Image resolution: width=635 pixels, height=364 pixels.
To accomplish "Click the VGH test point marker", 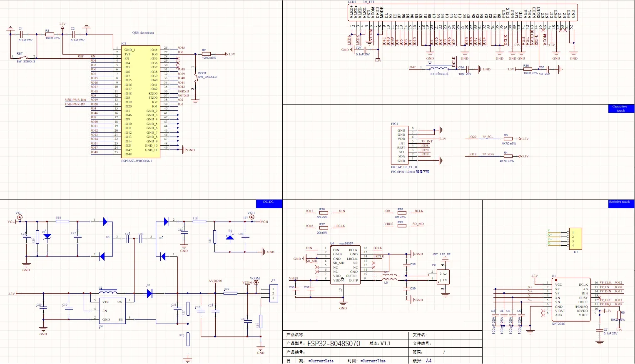I will [x=252, y=217].
